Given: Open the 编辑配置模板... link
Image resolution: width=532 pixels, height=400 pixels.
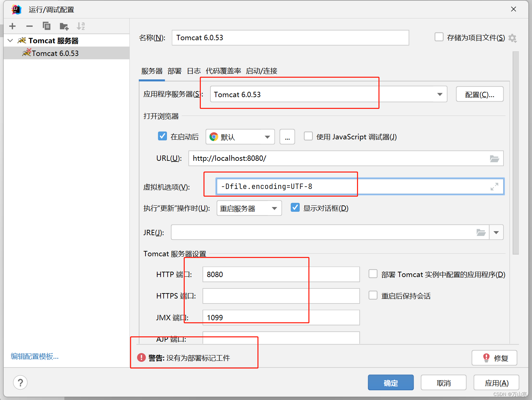Looking at the screenshot, I should point(35,356).
